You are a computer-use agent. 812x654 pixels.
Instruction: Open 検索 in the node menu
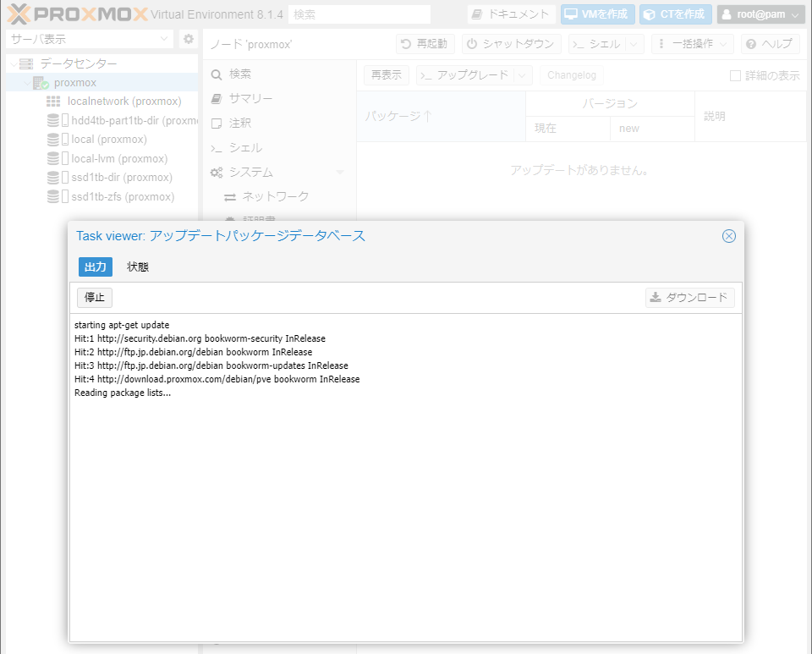(x=280, y=74)
